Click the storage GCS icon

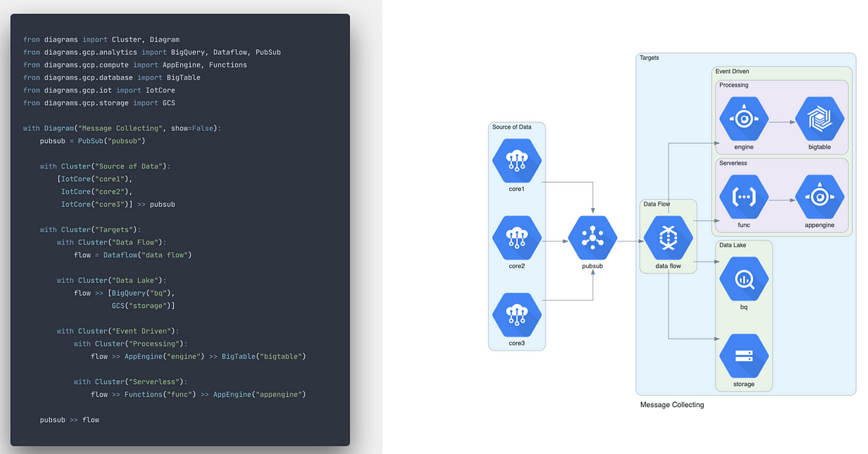(x=744, y=356)
